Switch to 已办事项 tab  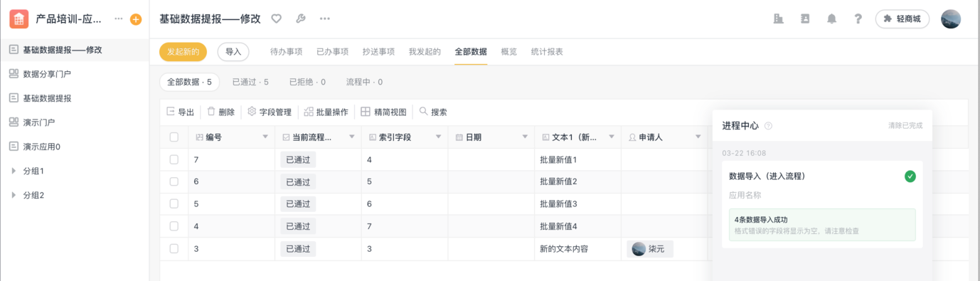coord(332,52)
